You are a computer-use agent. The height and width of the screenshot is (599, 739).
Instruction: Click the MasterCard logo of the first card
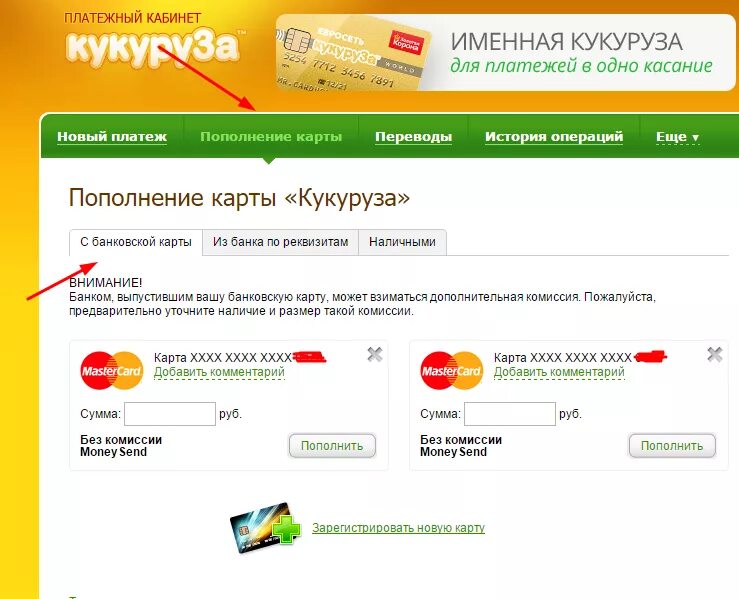[x=112, y=371]
